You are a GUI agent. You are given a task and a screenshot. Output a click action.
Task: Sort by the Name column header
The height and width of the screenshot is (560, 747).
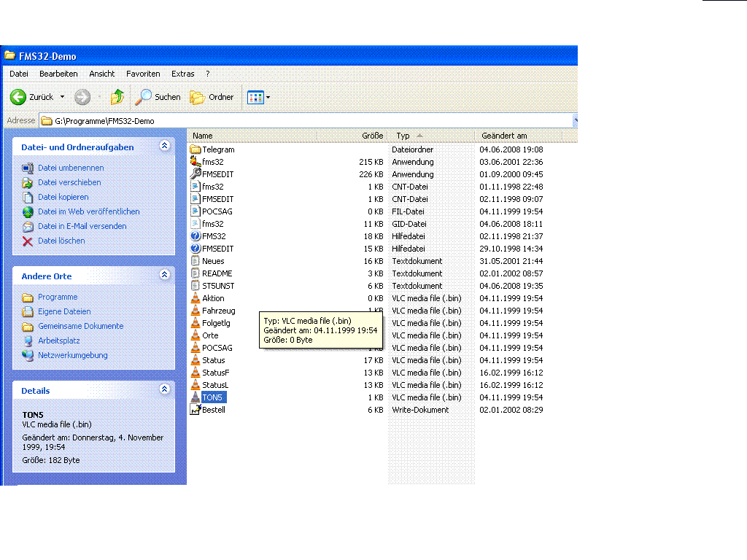252,136
